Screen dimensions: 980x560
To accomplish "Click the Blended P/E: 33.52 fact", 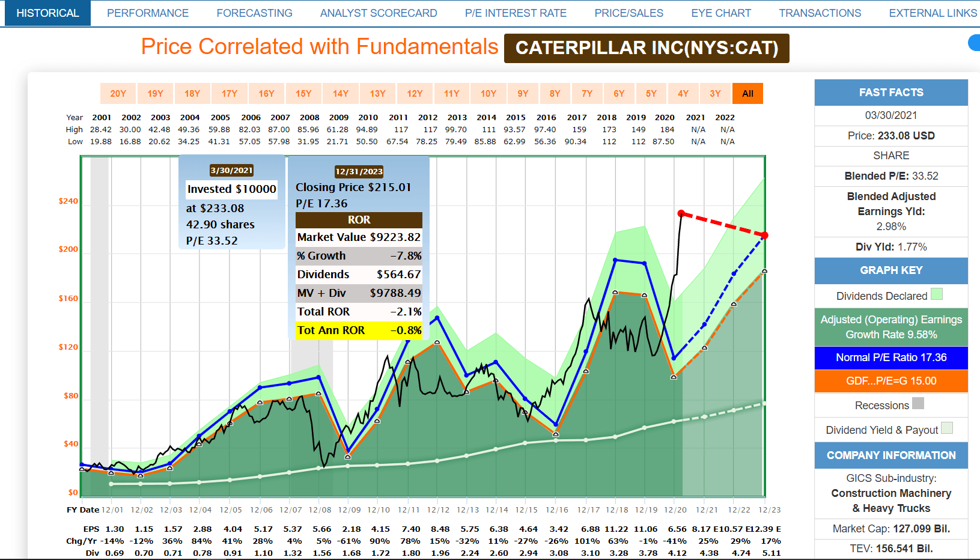I will coord(891,176).
